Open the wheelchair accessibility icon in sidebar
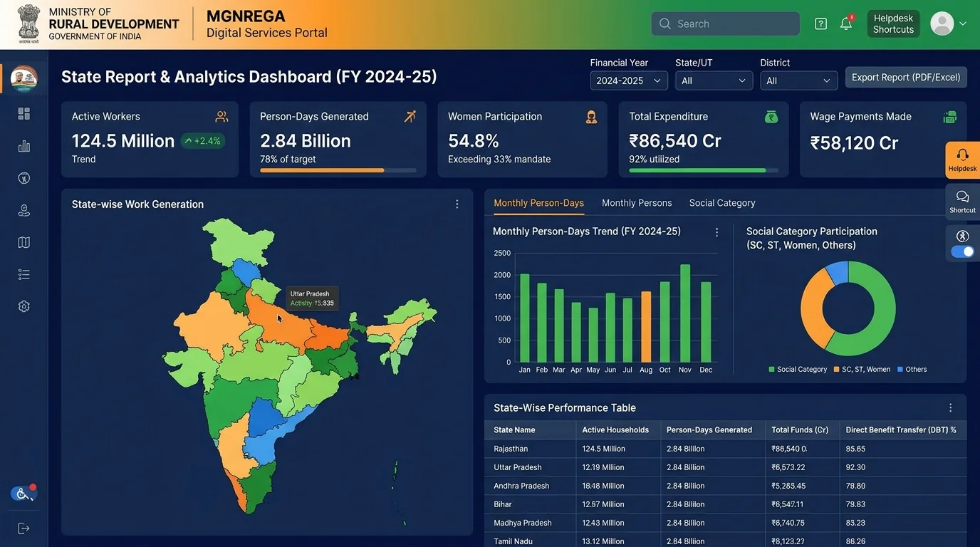 point(23,493)
